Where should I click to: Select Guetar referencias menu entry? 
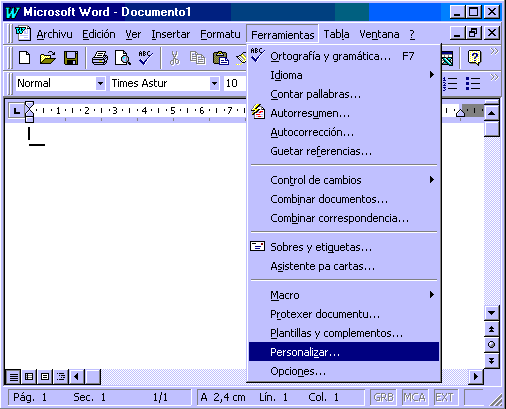click(344, 151)
